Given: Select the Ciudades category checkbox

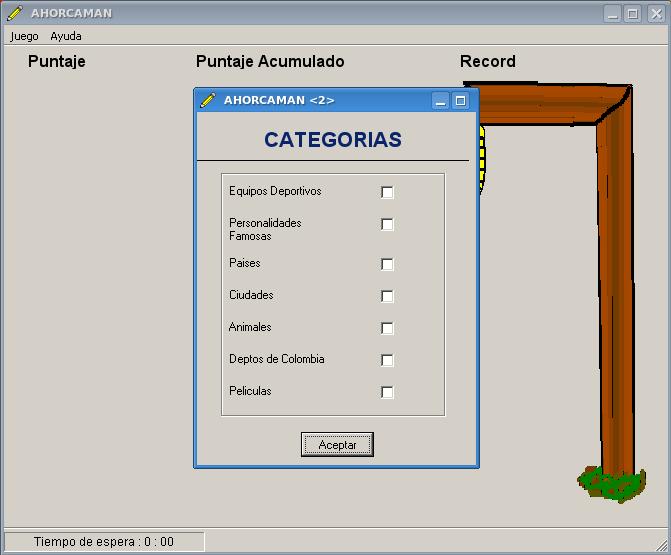Looking at the screenshot, I should 387,296.
